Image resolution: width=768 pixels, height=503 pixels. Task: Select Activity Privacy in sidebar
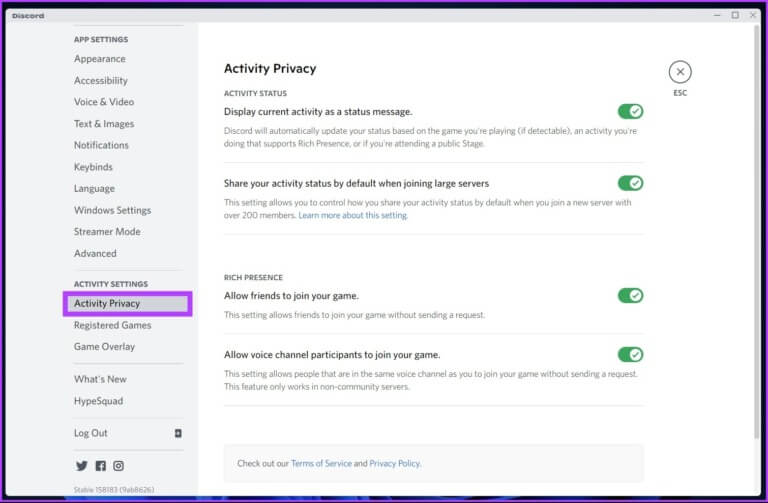click(127, 304)
